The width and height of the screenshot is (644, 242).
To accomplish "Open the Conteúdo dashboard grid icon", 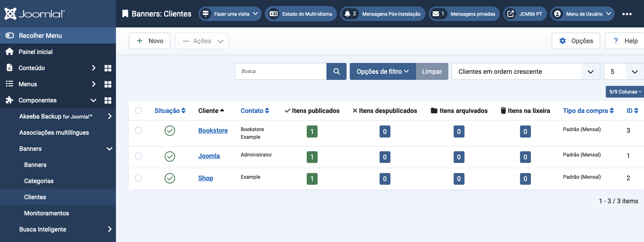I will point(108,68).
